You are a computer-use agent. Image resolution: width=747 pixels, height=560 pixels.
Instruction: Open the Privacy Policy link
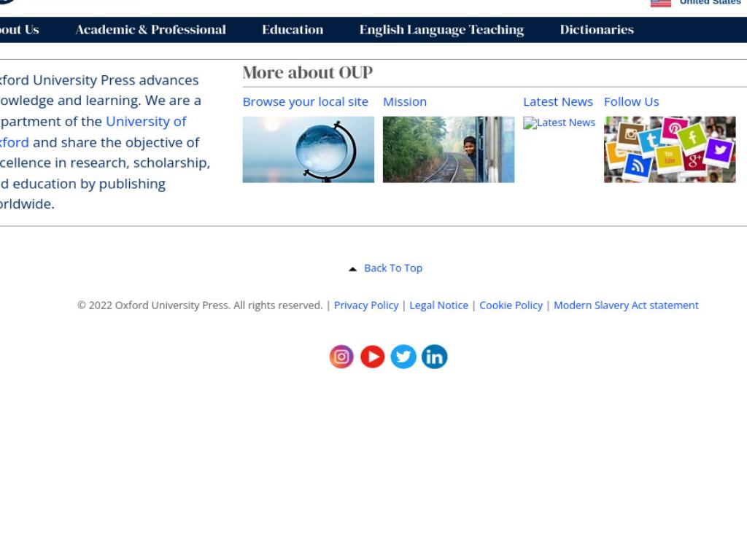366,306
